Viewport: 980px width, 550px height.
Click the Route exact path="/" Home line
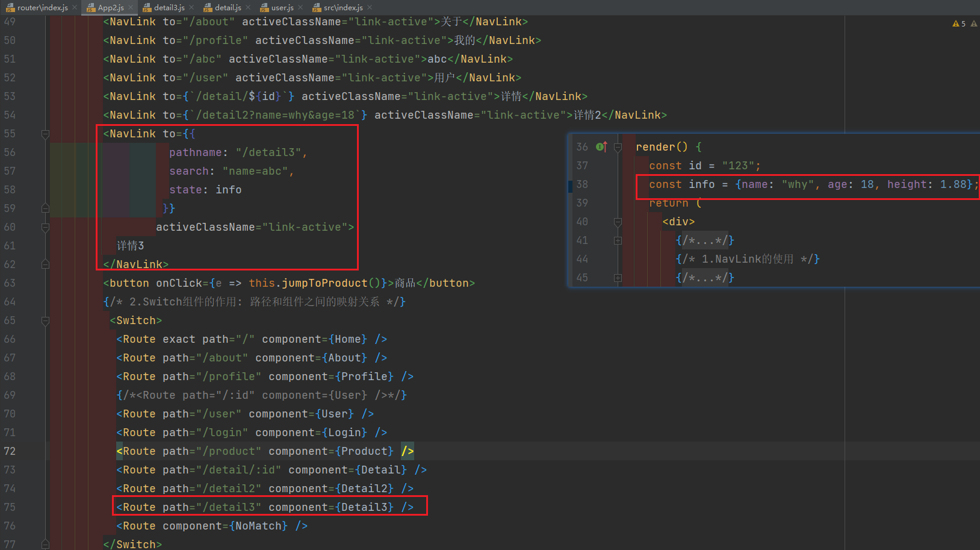(252, 339)
